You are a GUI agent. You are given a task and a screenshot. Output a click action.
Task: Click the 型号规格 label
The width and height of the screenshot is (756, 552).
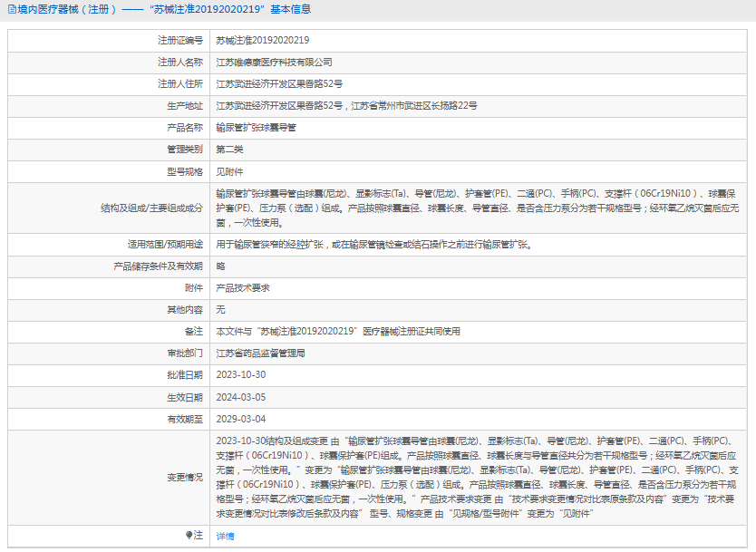tap(185, 171)
